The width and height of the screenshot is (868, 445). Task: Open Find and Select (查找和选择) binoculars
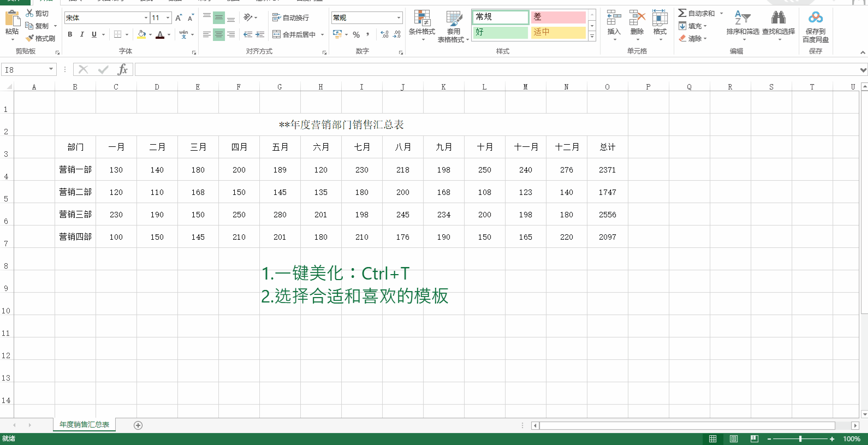778,25
